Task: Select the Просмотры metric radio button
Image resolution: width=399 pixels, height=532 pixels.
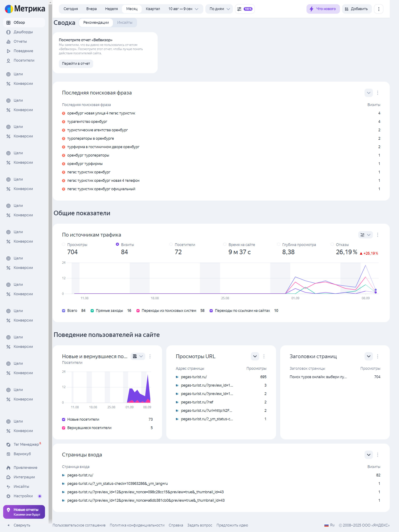Action: [64, 244]
